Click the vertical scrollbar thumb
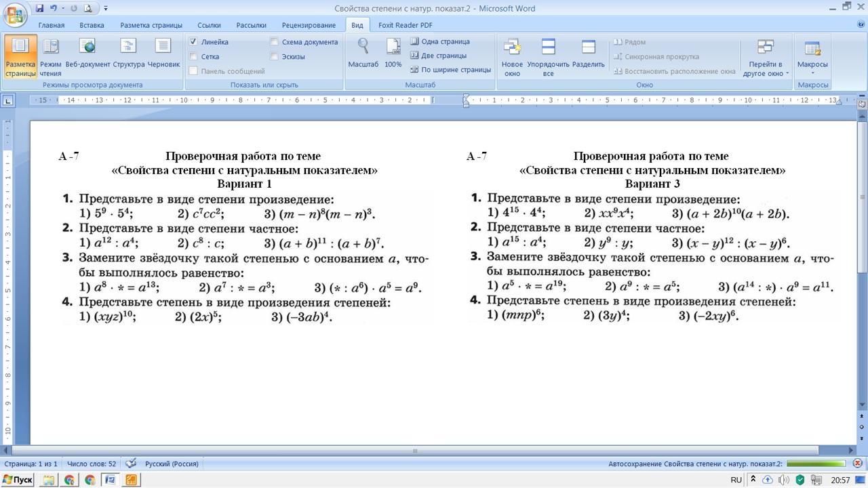Image resolution: width=868 pixels, height=488 pixels. 862,197
